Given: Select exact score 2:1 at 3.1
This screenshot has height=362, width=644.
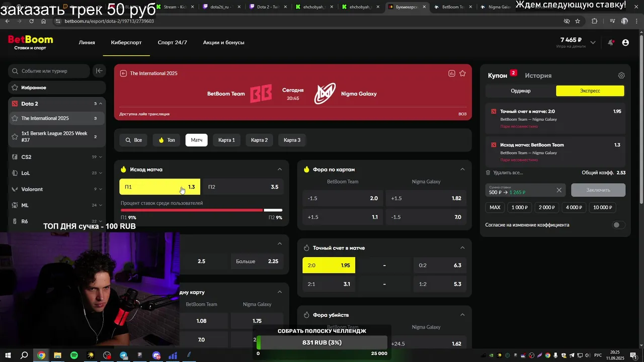Looking at the screenshot, I should click(329, 284).
